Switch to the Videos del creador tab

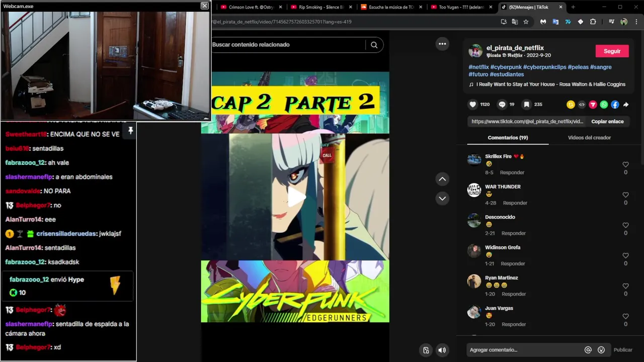coord(589,138)
